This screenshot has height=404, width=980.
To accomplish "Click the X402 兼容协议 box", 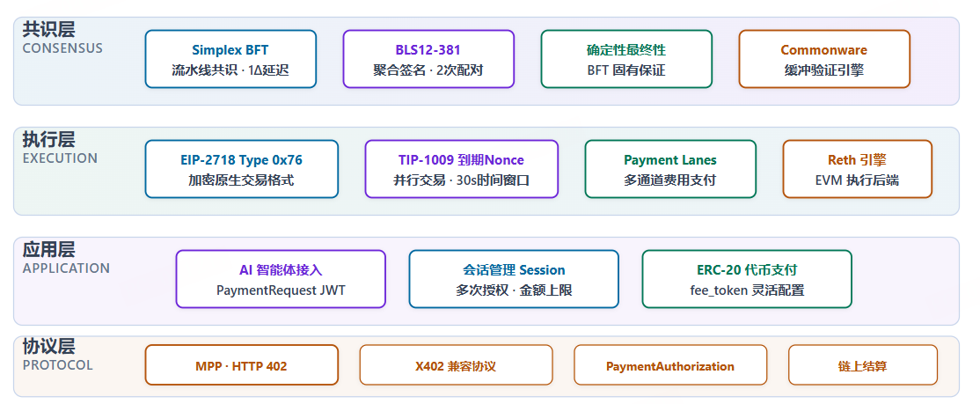I will point(456,365).
